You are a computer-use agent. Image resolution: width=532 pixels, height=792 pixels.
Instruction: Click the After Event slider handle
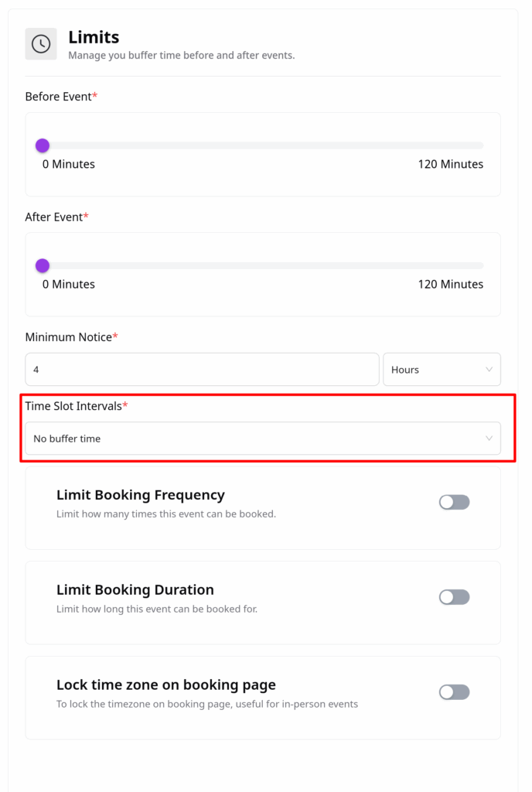[43, 266]
